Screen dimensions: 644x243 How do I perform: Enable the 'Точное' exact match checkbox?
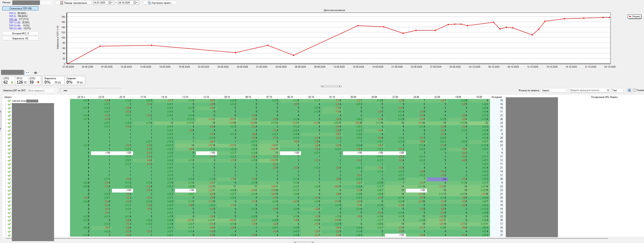(x=634, y=90)
